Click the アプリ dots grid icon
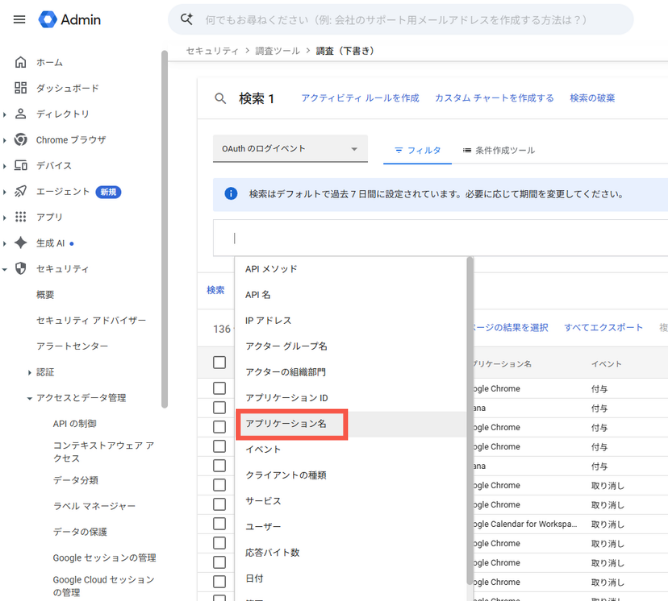668x602 pixels. tap(20, 217)
